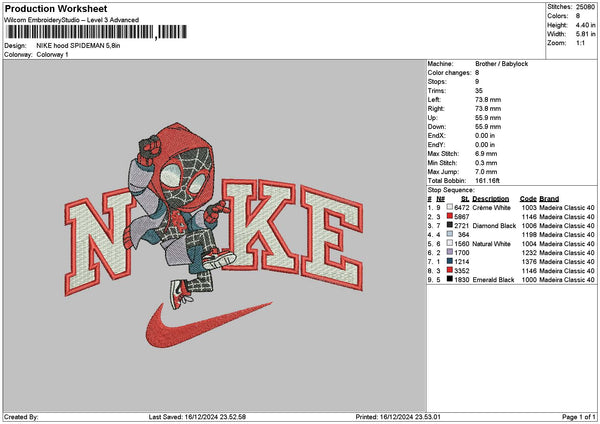
Task: Click the 'Right:' extent label
Action: [x=435, y=109]
